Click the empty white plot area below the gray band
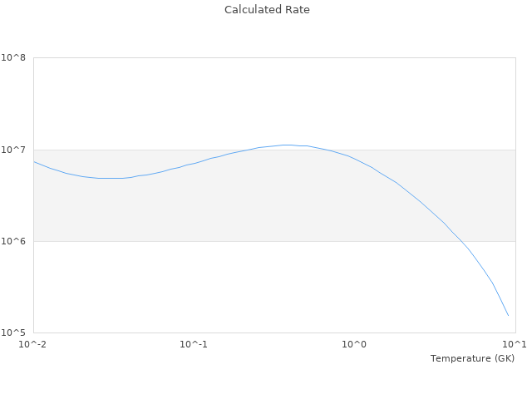532x399 pixels. pyautogui.click(x=208, y=291)
